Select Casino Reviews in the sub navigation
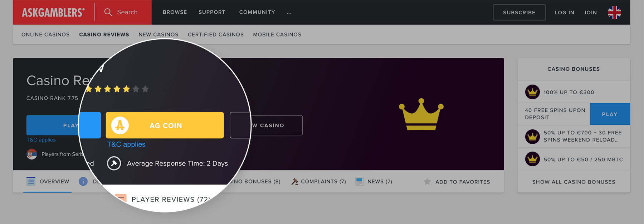Image resolution: width=644 pixels, height=224 pixels. pyautogui.click(x=104, y=34)
